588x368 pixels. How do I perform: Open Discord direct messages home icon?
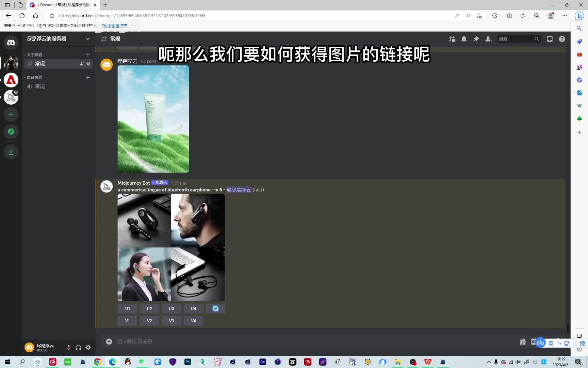click(x=11, y=43)
